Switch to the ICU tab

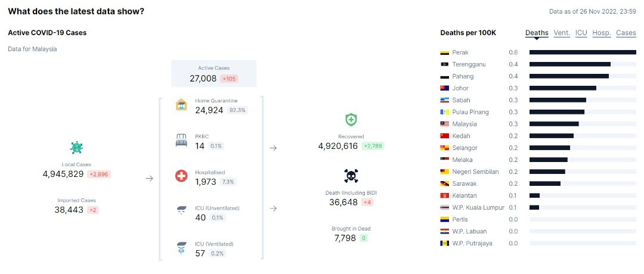581,33
